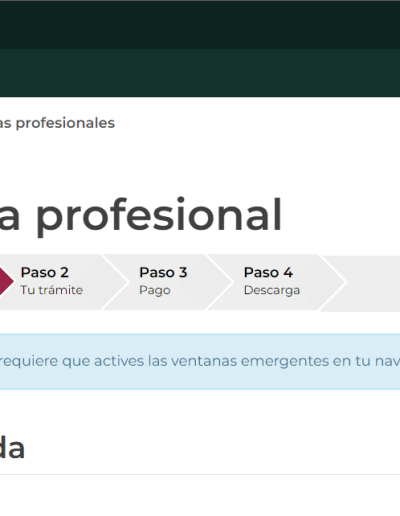Click the chevron between Paso 3 and Paso 4
This screenshot has height=516, width=400.
click(x=220, y=282)
